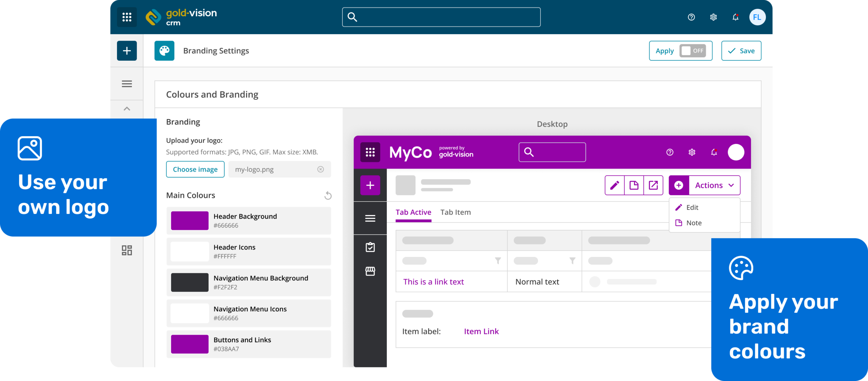868x381 pixels.
Task: Click the note page toolbar button in preview
Action: (x=634, y=185)
